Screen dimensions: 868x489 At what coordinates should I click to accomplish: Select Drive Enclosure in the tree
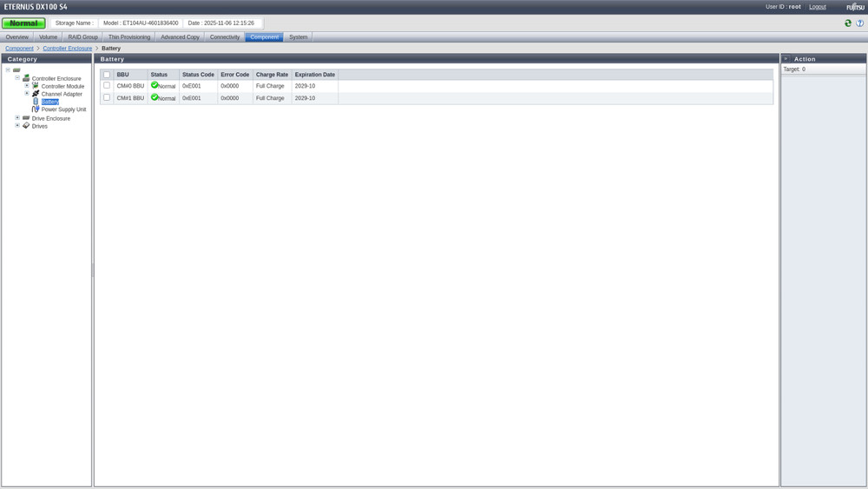[51, 118]
